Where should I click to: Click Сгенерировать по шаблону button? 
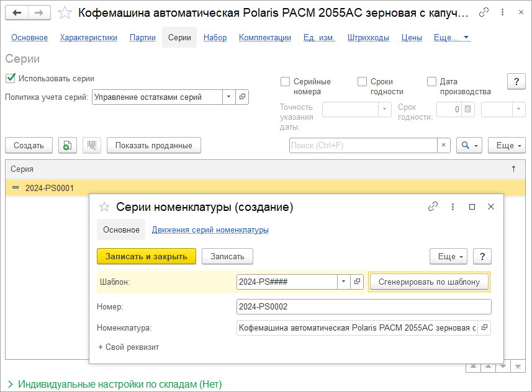(429, 282)
